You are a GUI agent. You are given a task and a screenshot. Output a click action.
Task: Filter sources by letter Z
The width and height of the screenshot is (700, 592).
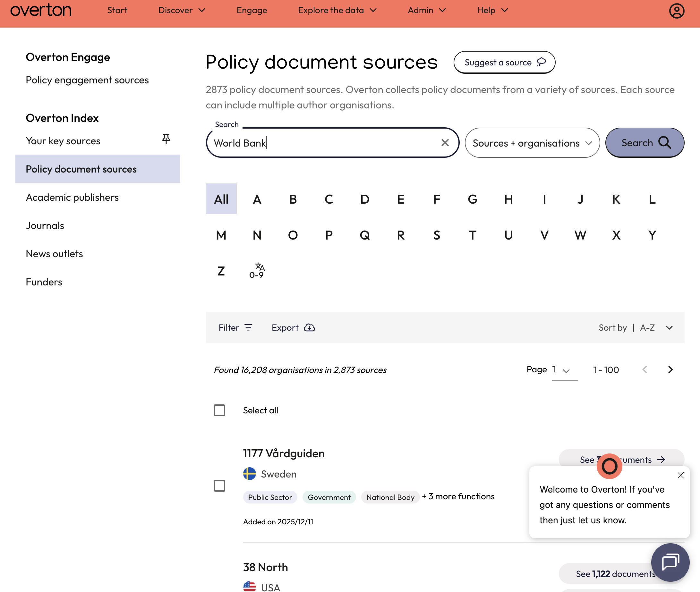point(221,271)
